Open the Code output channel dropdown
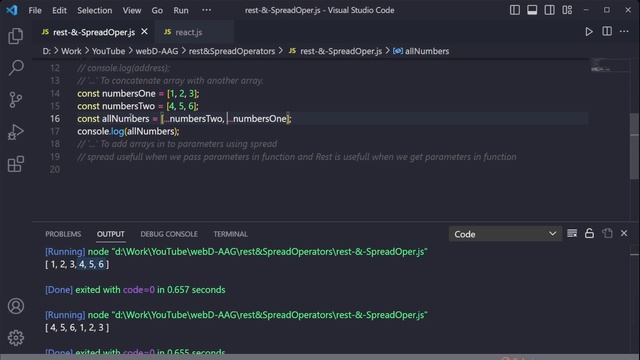Image resolution: width=640 pixels, height=360 pixels. click(505, 234)
